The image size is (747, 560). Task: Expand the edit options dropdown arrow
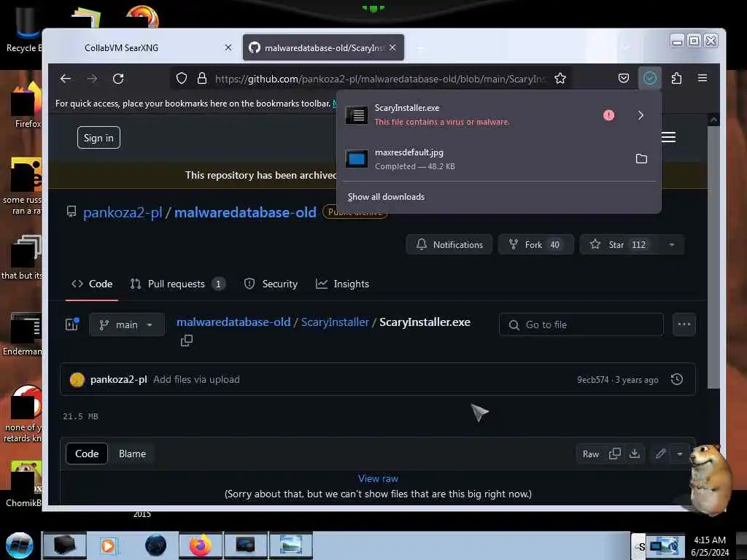680,454
